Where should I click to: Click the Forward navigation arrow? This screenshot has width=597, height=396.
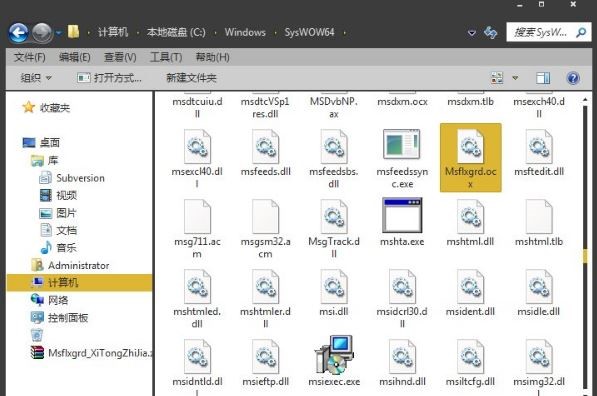[x=42, y=33]
